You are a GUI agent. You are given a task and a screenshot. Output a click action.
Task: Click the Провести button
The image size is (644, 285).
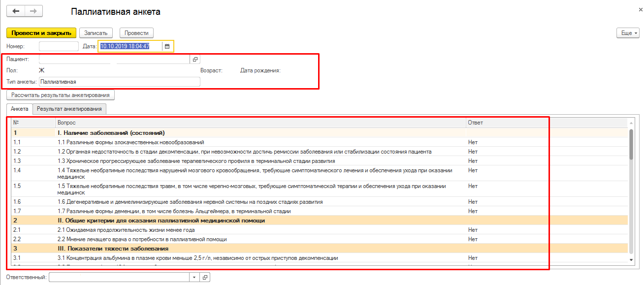coord(136,33)
